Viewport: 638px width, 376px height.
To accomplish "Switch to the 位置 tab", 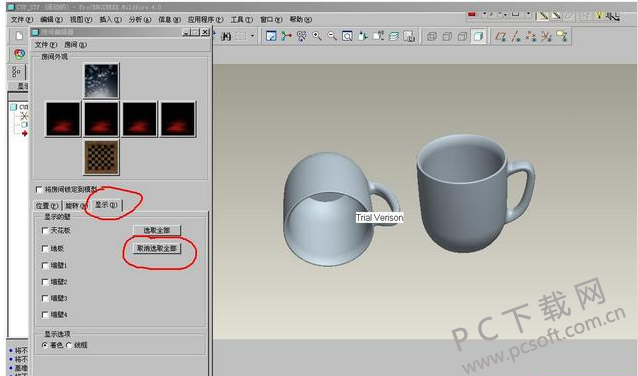I will click(47, 206).
